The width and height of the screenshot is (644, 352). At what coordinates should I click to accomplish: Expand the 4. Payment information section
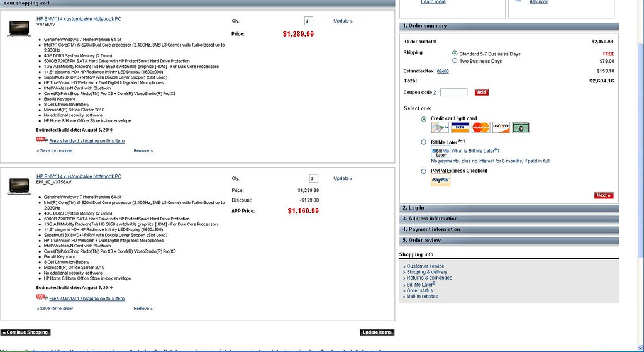(x=509, y=229)
